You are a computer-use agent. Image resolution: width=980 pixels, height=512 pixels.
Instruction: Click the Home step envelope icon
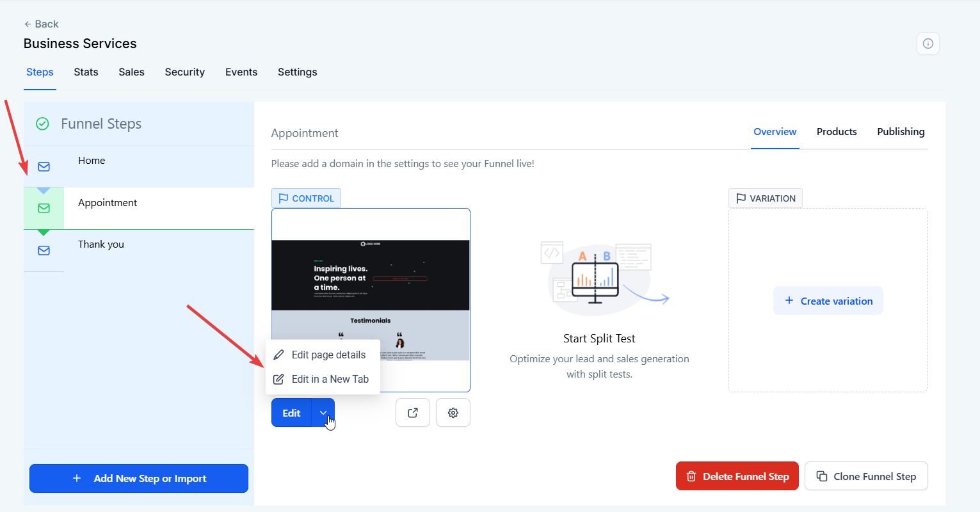(x=44, y=166)
